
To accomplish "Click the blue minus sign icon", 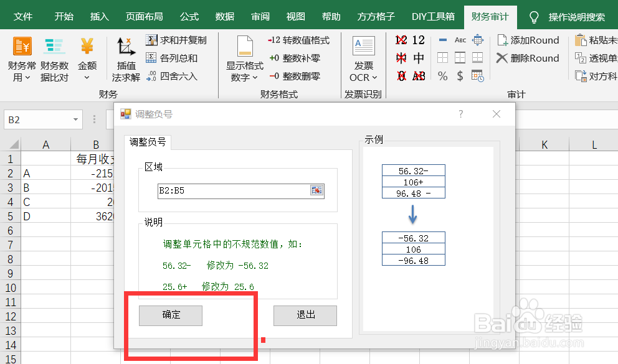I will 442,40.
